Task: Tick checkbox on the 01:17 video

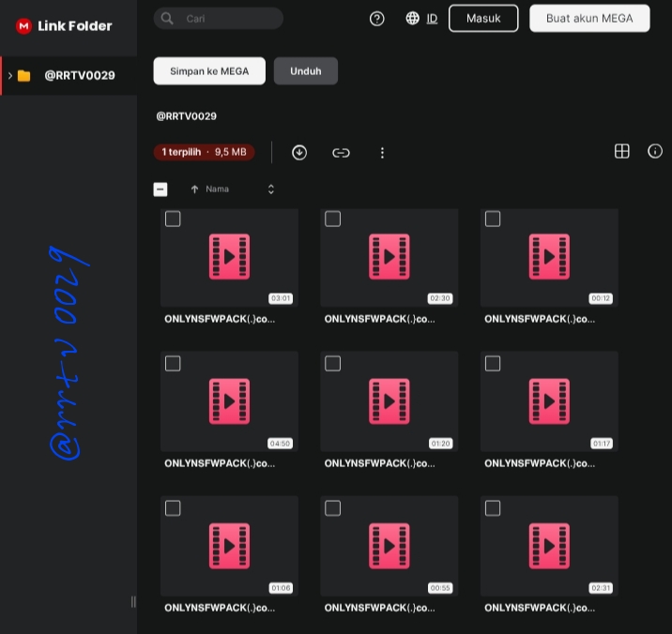Action: tap(493, 364)
